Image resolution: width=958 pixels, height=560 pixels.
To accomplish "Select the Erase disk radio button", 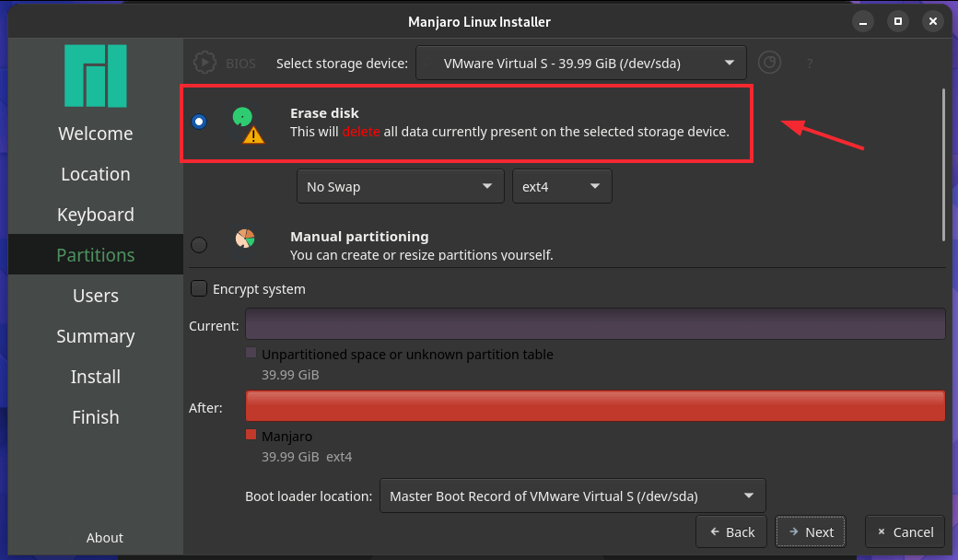I will pyautogui.click(x=199, y=121).
